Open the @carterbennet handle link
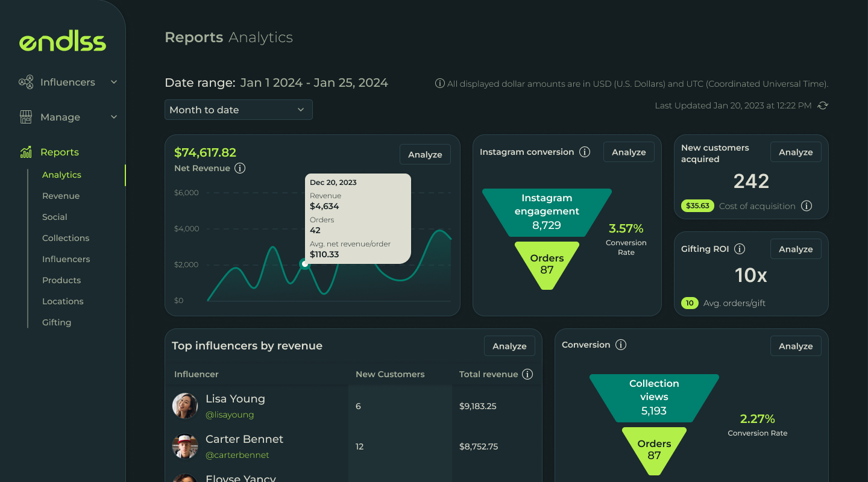 pyautogui.click(x=237, y=455)
